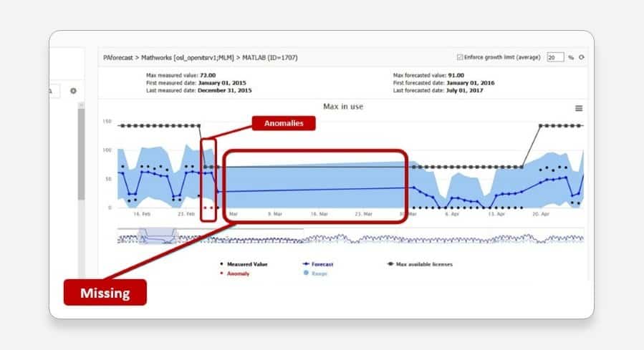Viewport: 644px width, 350px height.
Task: Hide the Measured Value series via legend
Action: tap(247, 264)
